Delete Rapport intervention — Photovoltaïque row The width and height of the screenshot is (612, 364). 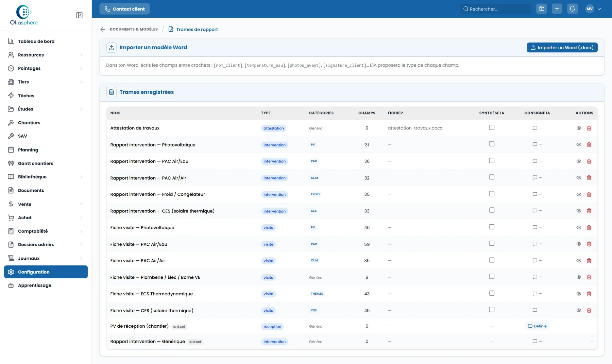(589, 145)
